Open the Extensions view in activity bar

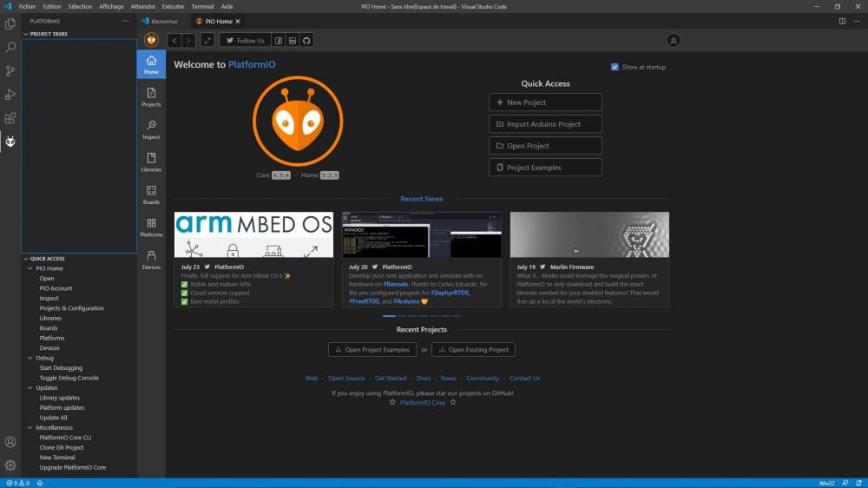[x=10, y=118]
